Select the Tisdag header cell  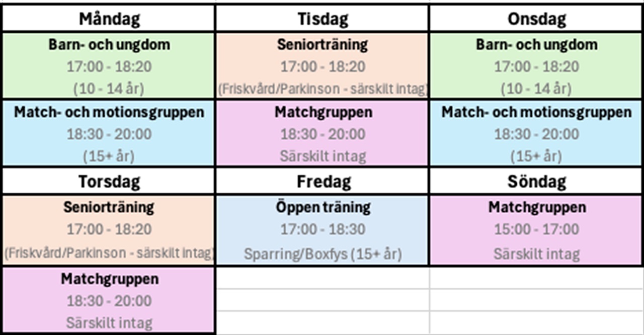tap(323, 19)
